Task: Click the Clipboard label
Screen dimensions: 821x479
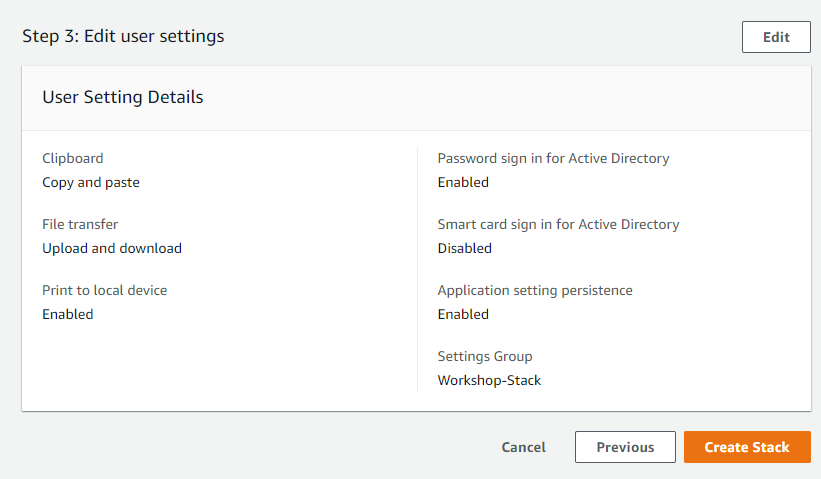Action: click(72, 158)
